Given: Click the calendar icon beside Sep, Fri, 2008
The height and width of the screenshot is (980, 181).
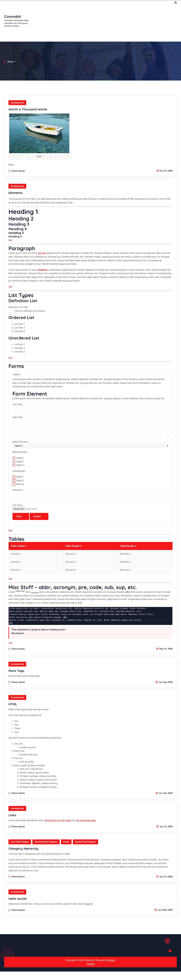Looking at the screenshot, I should tap(157, 649).
